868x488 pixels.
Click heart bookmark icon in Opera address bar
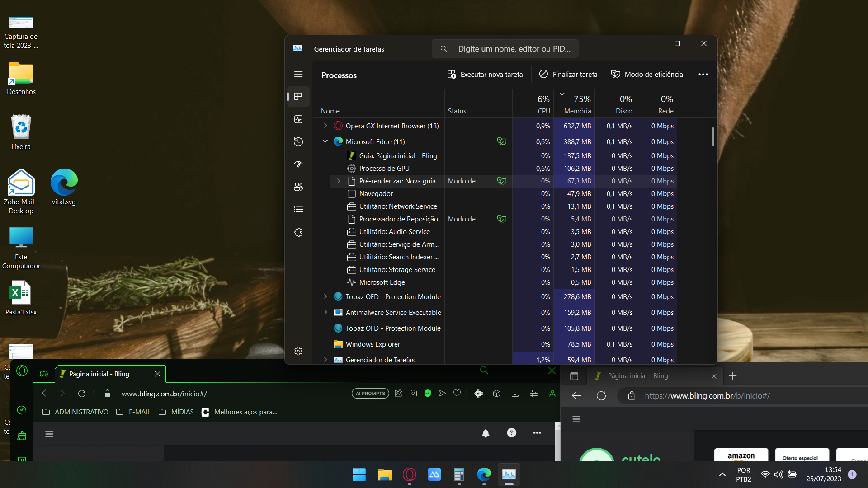pyautogui.click(x=457, y=393)
